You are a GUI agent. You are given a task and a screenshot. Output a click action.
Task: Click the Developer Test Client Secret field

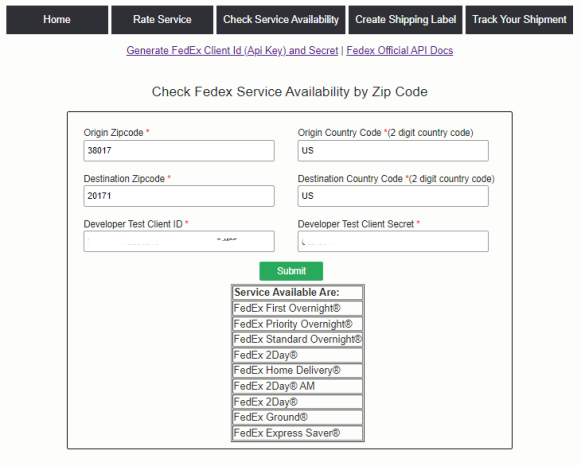point(393,242)
